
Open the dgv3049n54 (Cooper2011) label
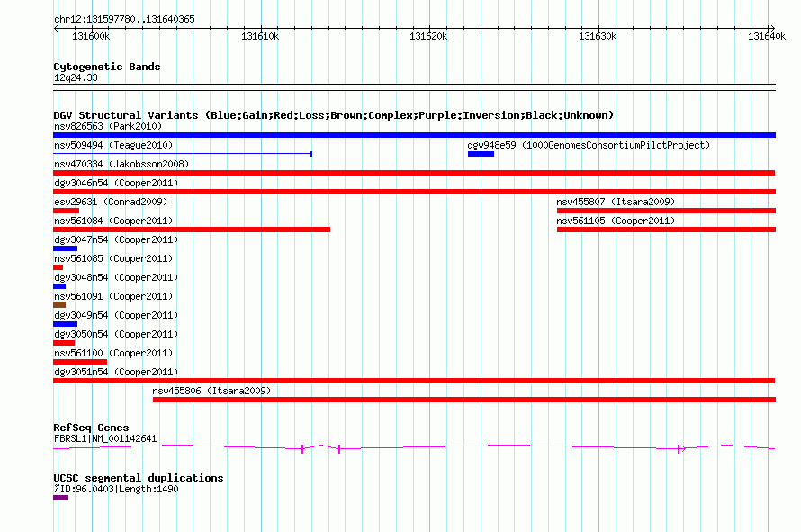click(x=116, y=315)
